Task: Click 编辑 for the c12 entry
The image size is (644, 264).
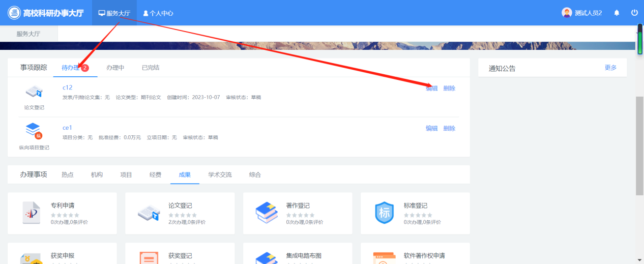Action: (x=431, y=88)
